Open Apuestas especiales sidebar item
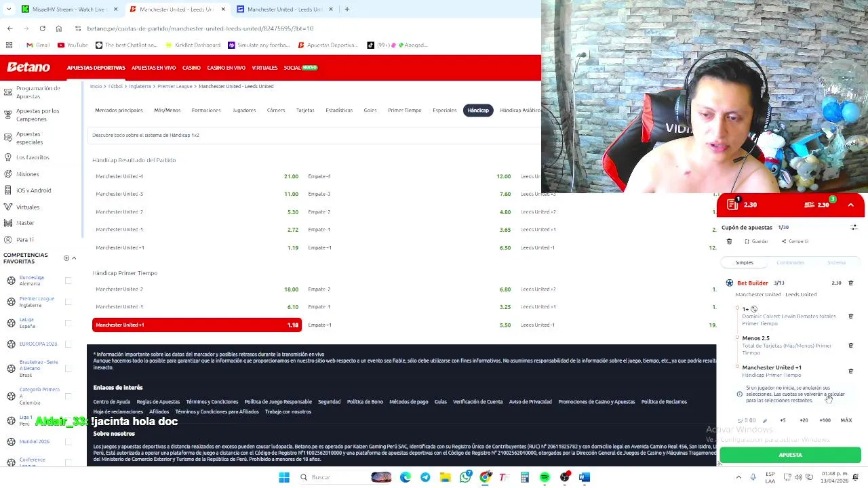The height and width of the screenshot is (488, 868). [30, 138]
